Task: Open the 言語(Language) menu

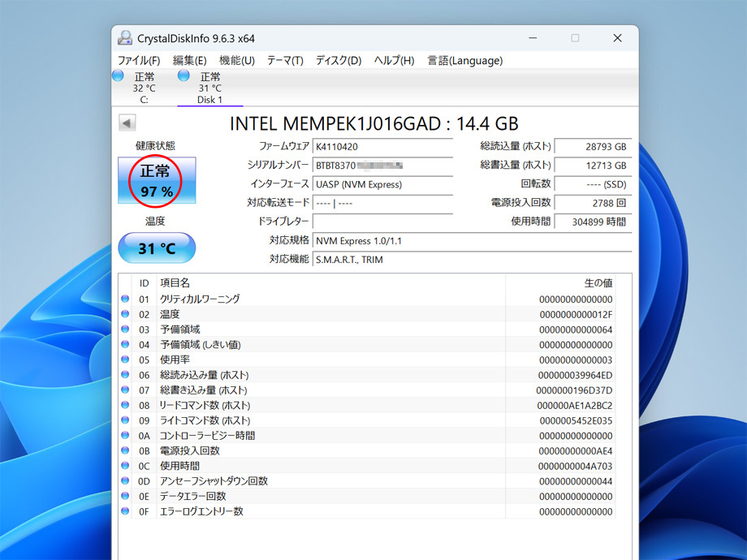Action: (464, 61)
